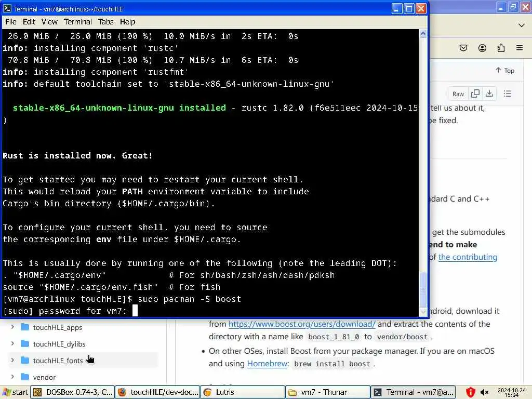Click Firefox icon on taskbar
The width and height of the screenshot is (532, 399).
(x=122, y=392)
